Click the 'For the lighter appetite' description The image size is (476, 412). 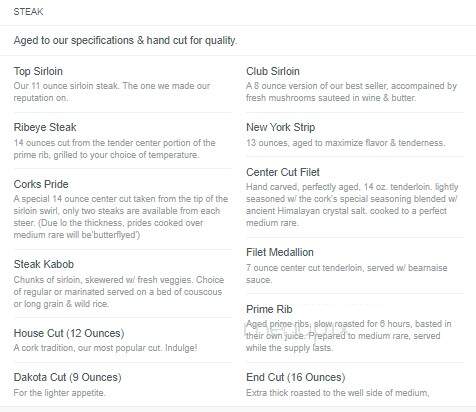click(59, 393)
